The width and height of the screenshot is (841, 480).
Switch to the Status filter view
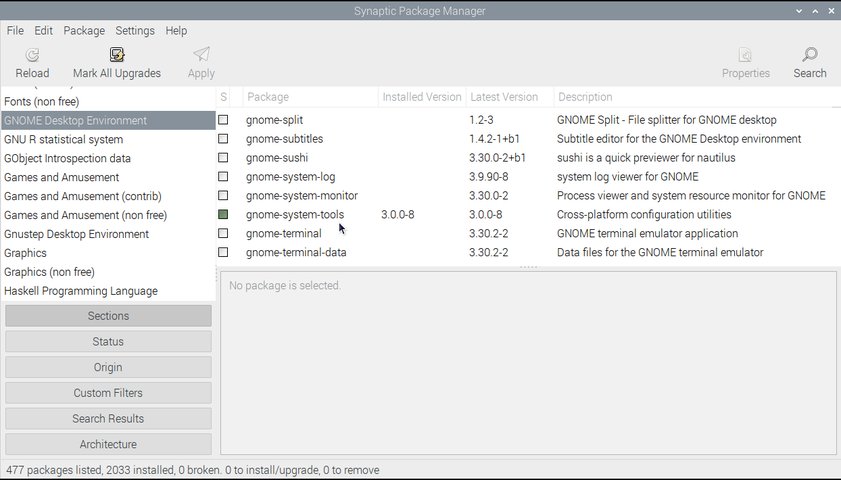[108, 342]
